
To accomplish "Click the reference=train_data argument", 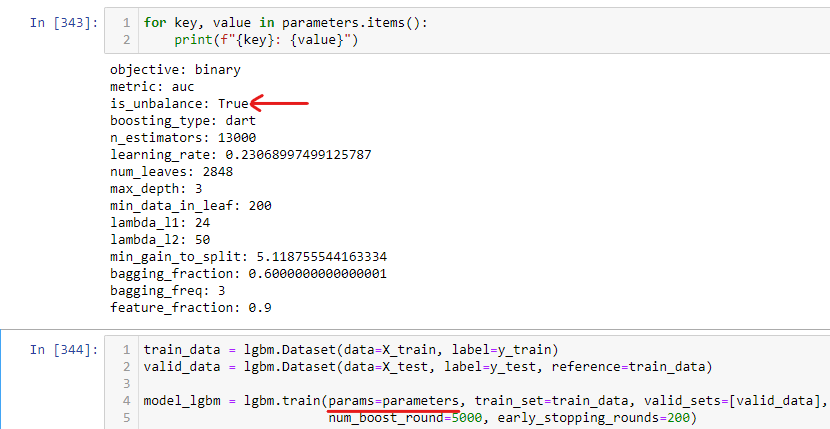I will click(x=628, y=367).
